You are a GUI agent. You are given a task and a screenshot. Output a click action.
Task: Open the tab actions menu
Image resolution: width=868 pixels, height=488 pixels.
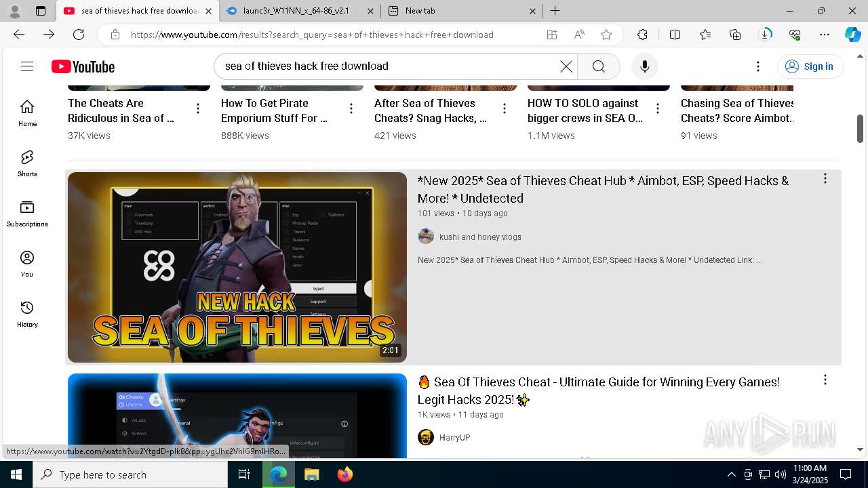[41, 11]
